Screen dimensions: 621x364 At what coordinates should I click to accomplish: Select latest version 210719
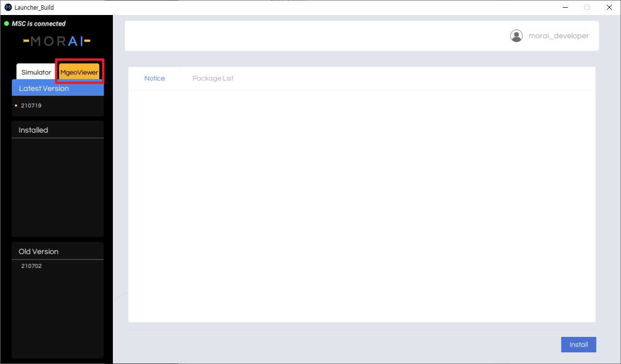click(31, 106)
